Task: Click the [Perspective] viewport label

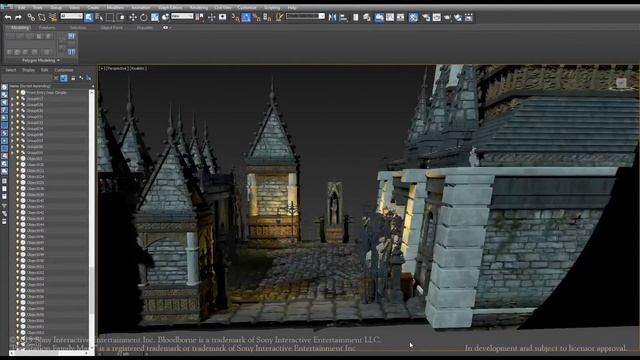Action: coord(117,69)
